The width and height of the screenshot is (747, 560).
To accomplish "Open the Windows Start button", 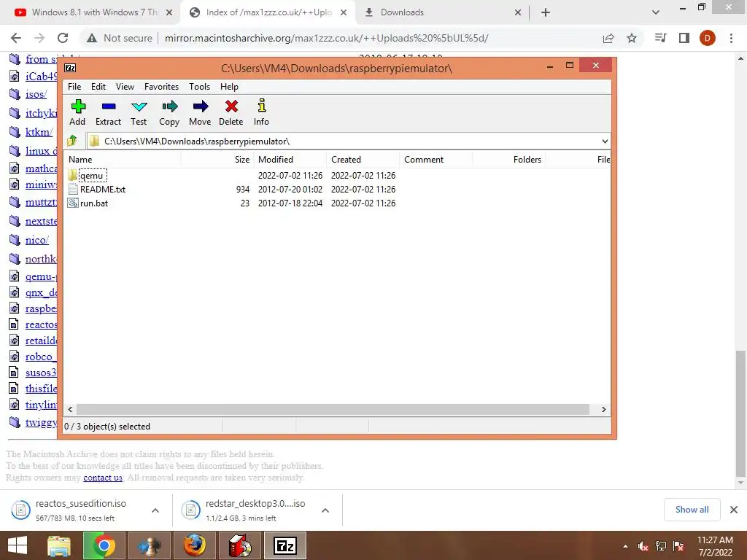I will tap(18, 545).
